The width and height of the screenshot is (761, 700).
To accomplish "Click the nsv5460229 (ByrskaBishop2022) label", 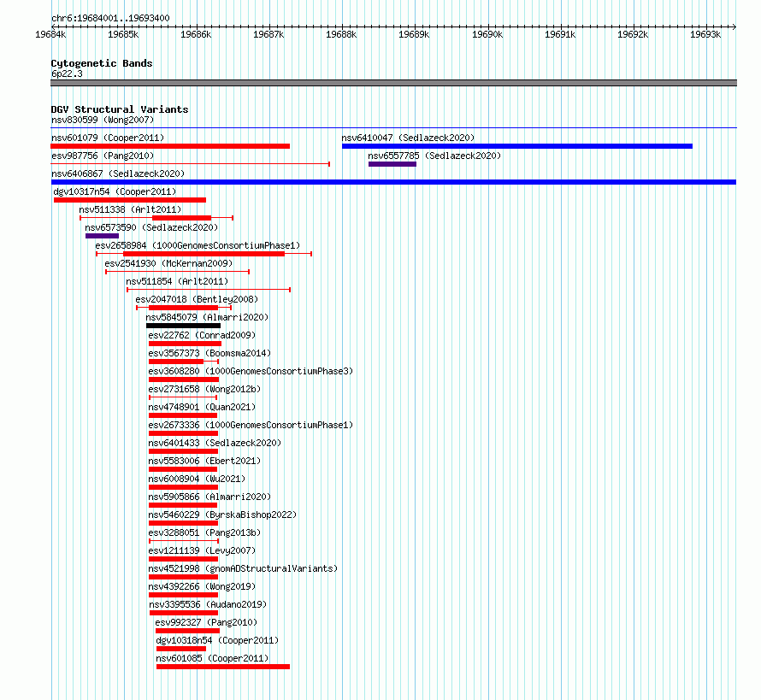I will coord(222,515).
